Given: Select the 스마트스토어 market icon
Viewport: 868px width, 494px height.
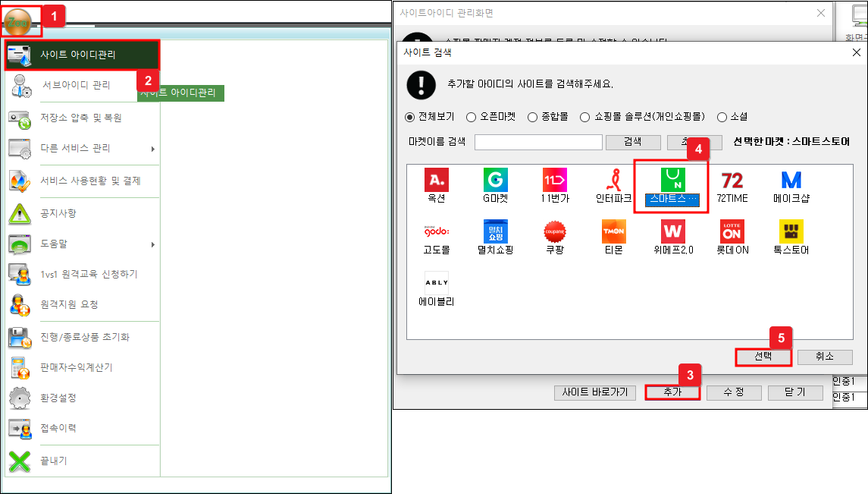Looking at the screenshot, I should pos(672,180).
